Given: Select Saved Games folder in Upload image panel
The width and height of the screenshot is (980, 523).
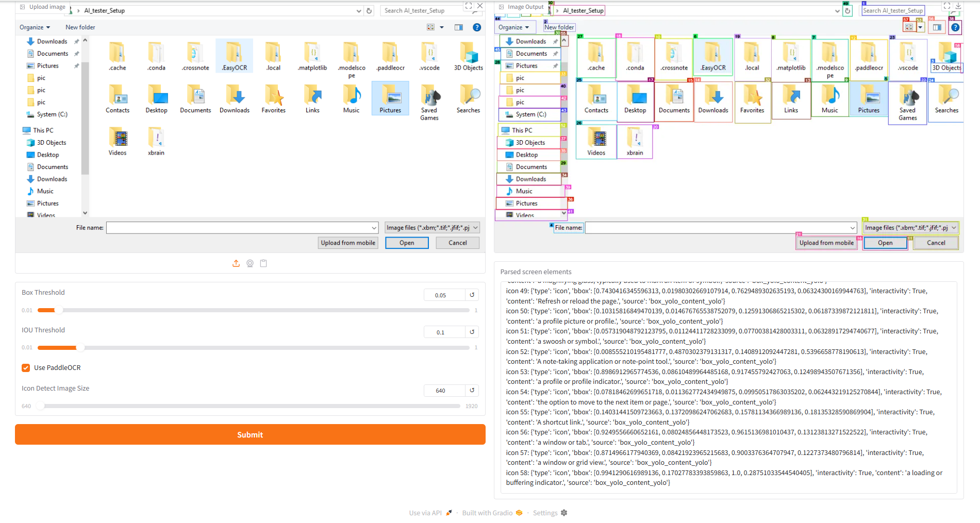Looking at the screenshot, I should pyautogui.click(x=429, y=102).
